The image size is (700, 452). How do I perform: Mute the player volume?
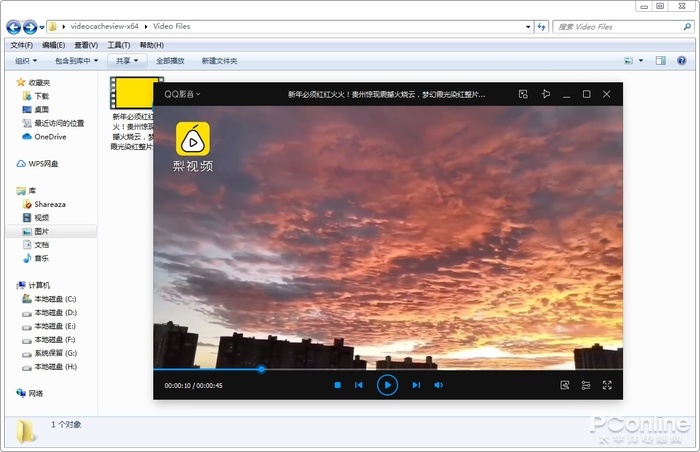[x=438, y=385]
